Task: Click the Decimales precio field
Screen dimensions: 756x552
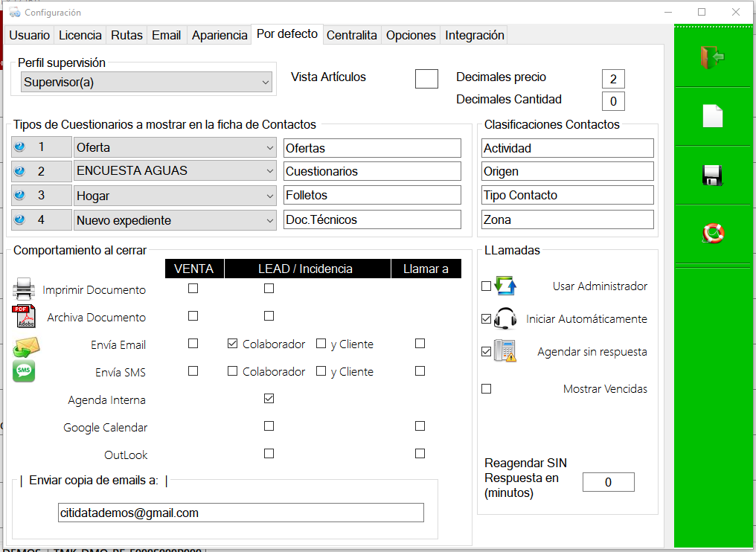Action: (613, 79)
